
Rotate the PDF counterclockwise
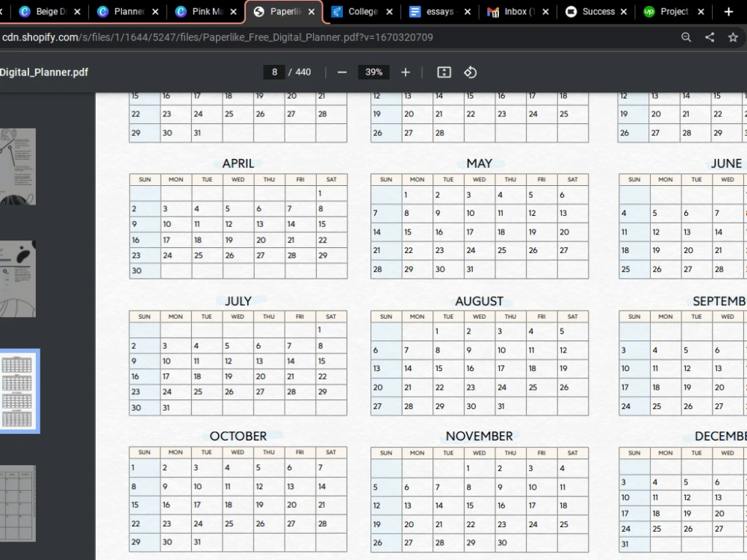470,72
